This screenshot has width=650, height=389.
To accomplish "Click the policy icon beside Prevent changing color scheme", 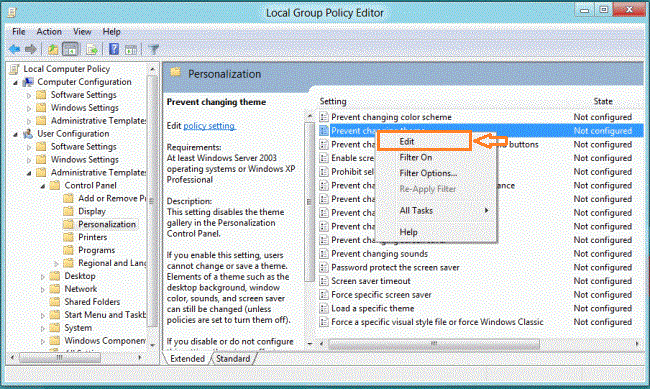I will pos(324,117).
